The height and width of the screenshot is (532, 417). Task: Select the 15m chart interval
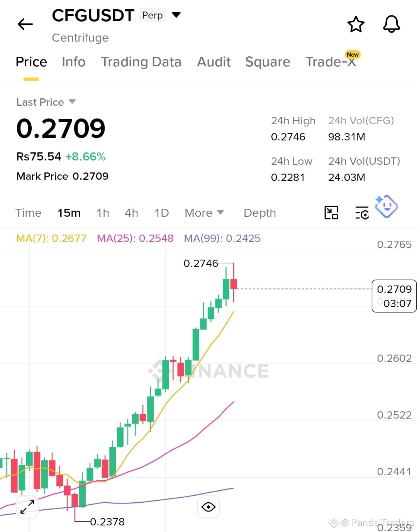pyautogui.click(x=69, y=213)
